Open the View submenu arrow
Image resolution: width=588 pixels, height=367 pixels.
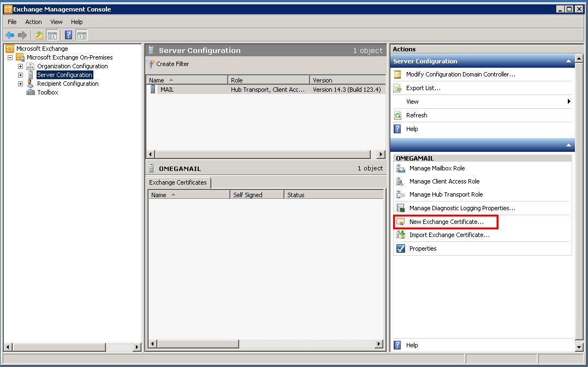coord(569,102)
